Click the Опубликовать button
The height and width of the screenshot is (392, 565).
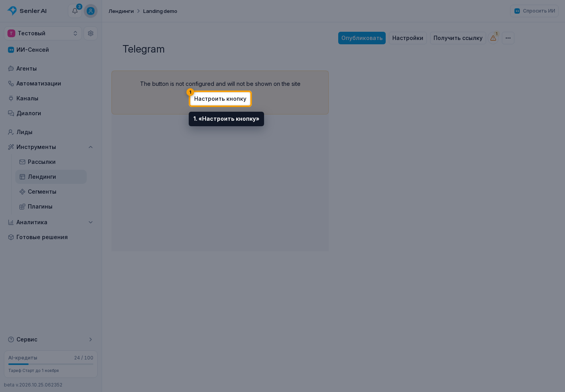(x=362, y=38)
